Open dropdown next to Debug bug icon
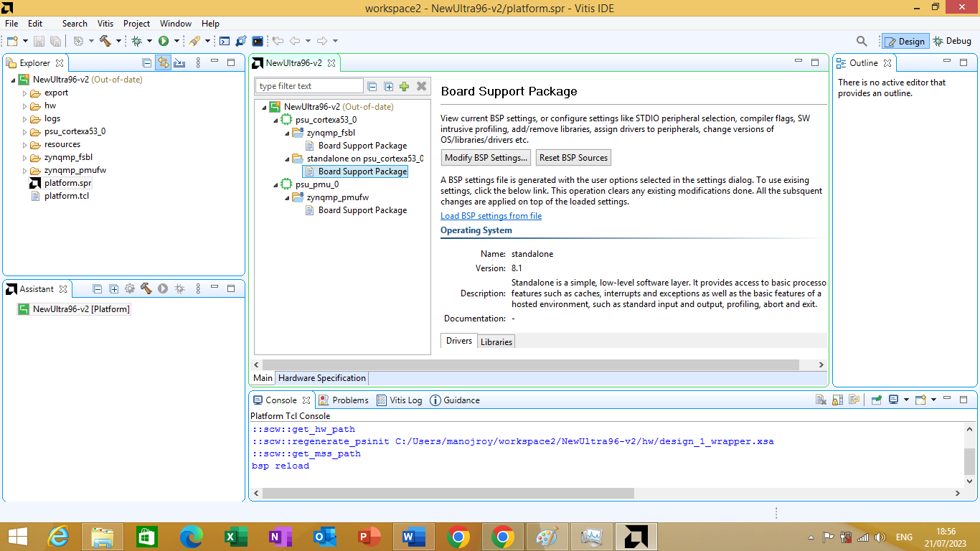980x551 pixels. [x=149, y=41]
